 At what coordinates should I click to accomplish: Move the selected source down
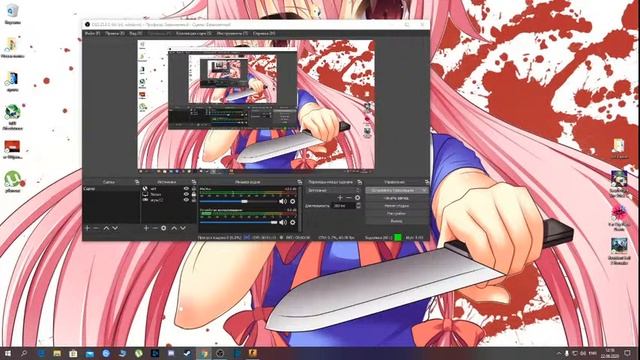point(183,228)
